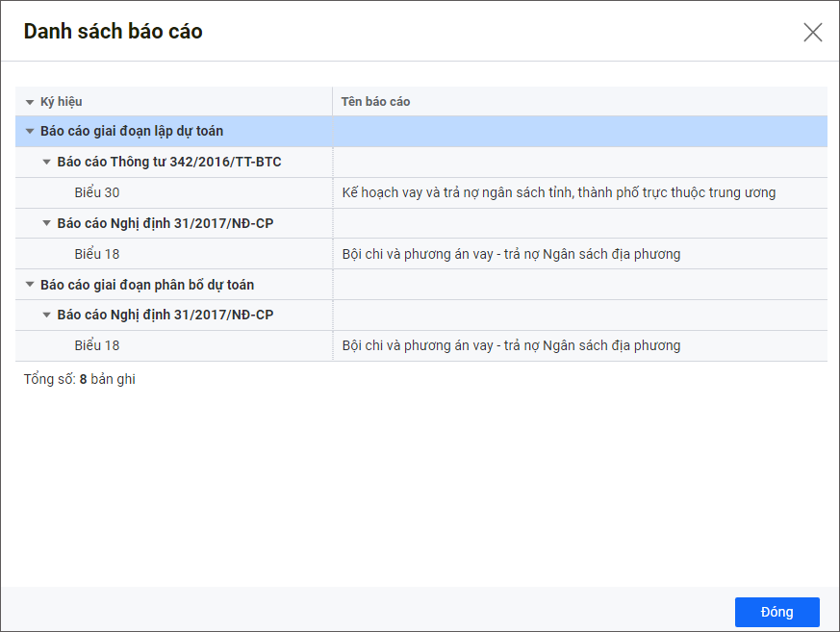
Task: Collapse the Báo cáo giai đoạn phân bổ dự toán arrow
Action: [x=30, y=286]
